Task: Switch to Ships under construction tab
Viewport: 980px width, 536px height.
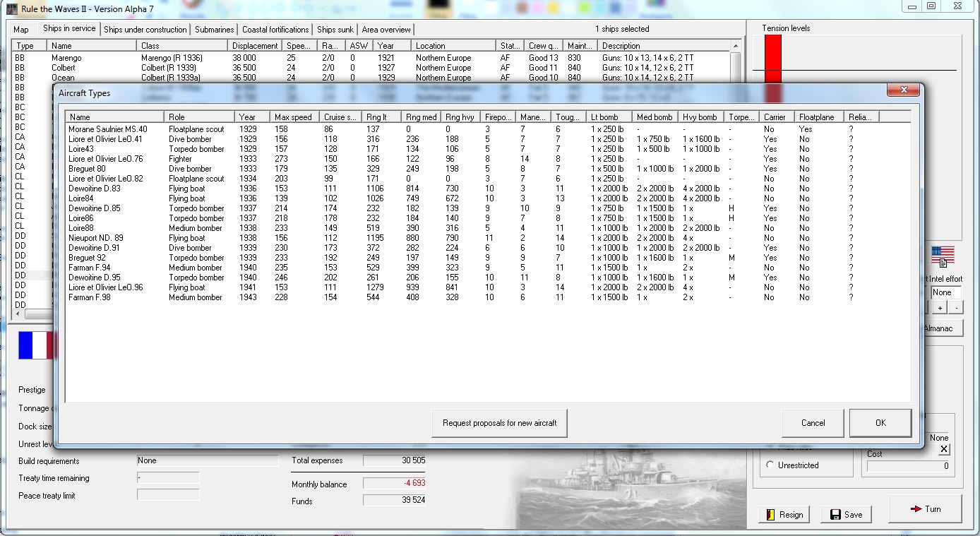Action: tap(145, 30)
